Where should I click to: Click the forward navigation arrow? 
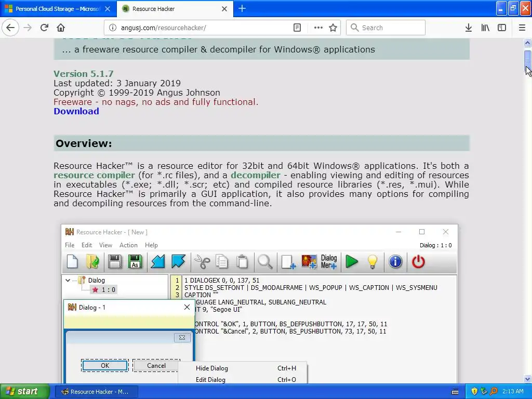tap(28, 28)
